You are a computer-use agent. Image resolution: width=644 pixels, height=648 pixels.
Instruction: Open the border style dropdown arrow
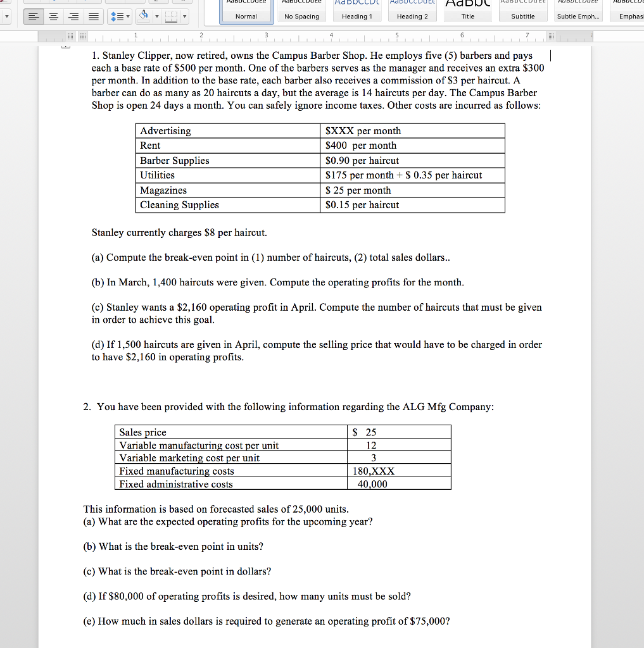(184, 16)
